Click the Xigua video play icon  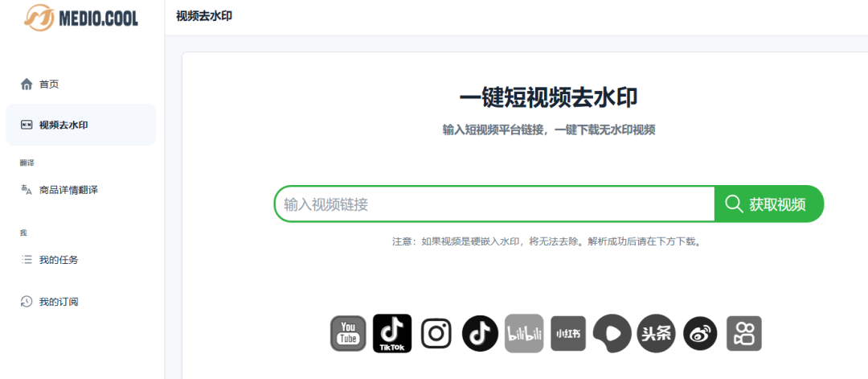click(612, 334)
